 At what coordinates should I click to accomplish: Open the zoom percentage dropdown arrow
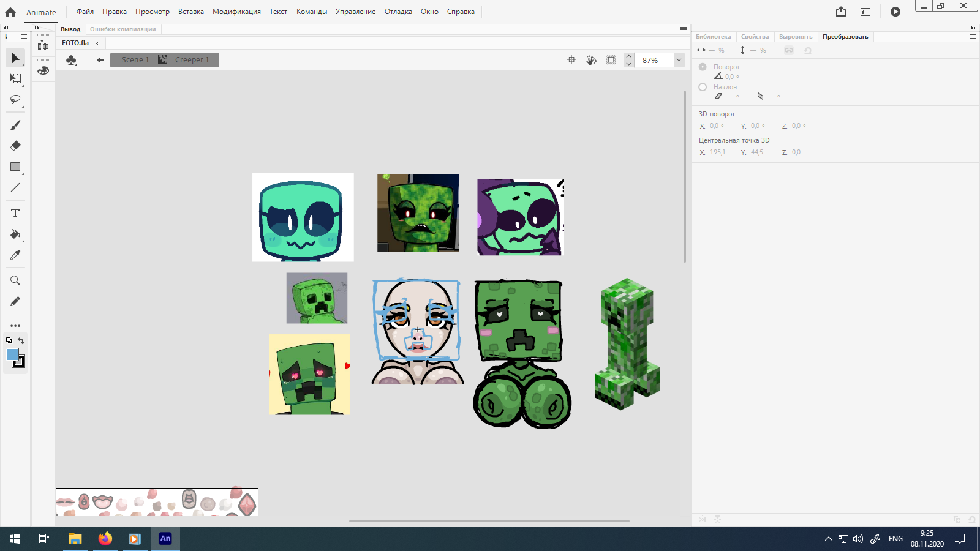coord(679,60)
